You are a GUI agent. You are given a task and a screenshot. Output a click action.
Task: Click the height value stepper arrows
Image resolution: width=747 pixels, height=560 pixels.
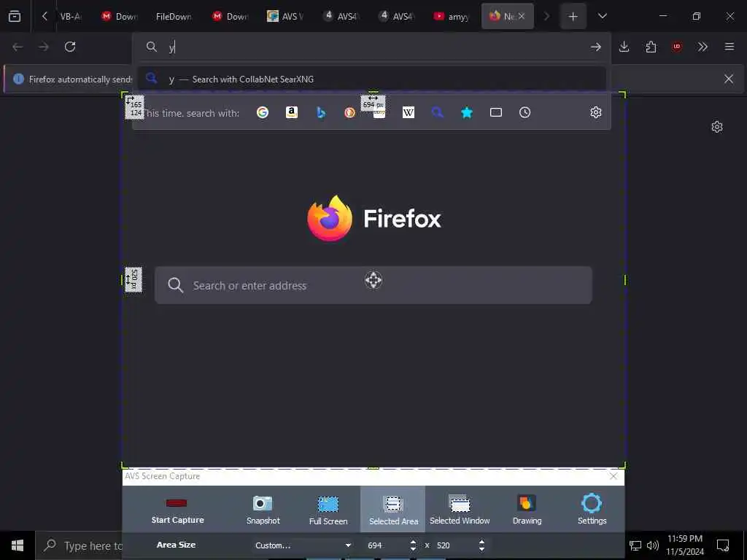click(x=481, y=545)
